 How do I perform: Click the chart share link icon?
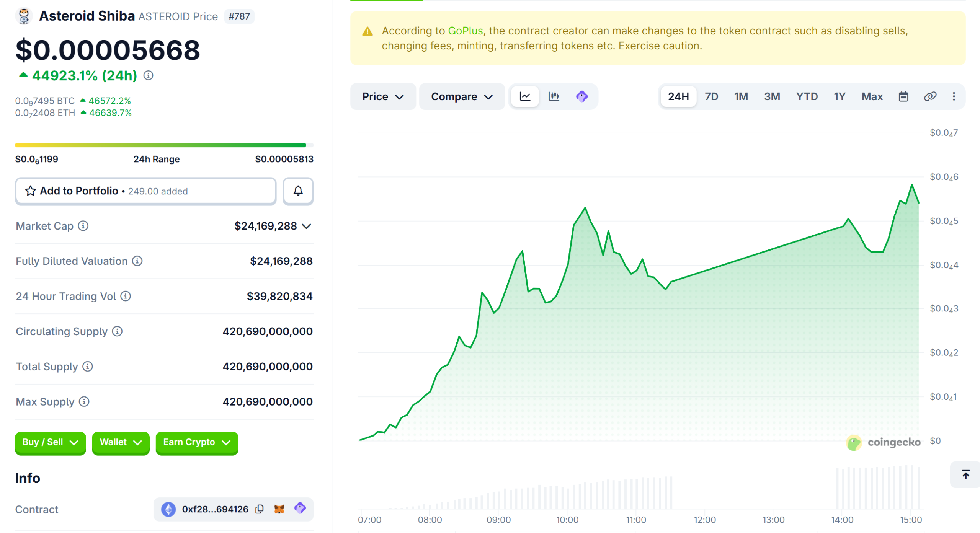(x=929, y=96)
